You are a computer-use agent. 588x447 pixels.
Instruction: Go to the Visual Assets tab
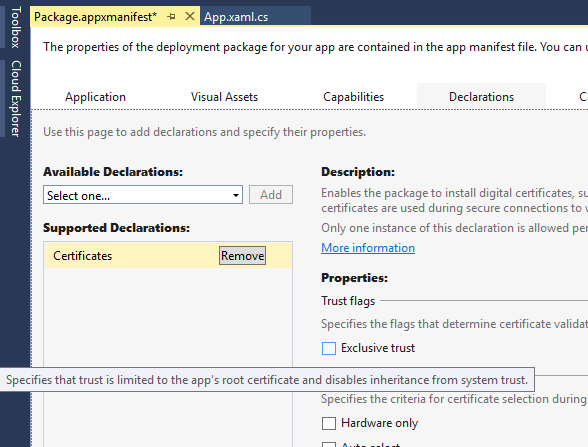click(x=224, y=97)
